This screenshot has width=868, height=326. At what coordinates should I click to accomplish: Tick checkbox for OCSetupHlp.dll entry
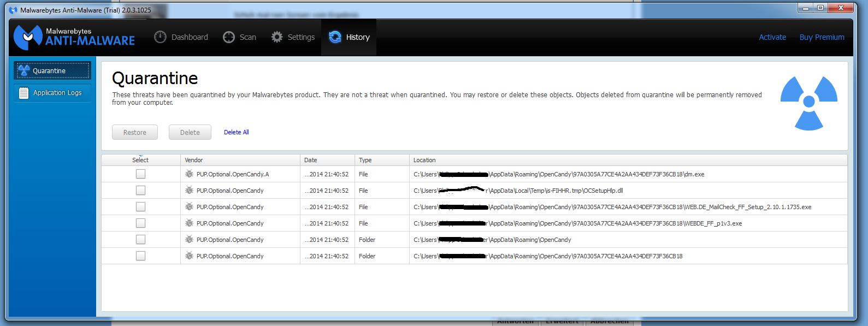click(x=140, y=190)
